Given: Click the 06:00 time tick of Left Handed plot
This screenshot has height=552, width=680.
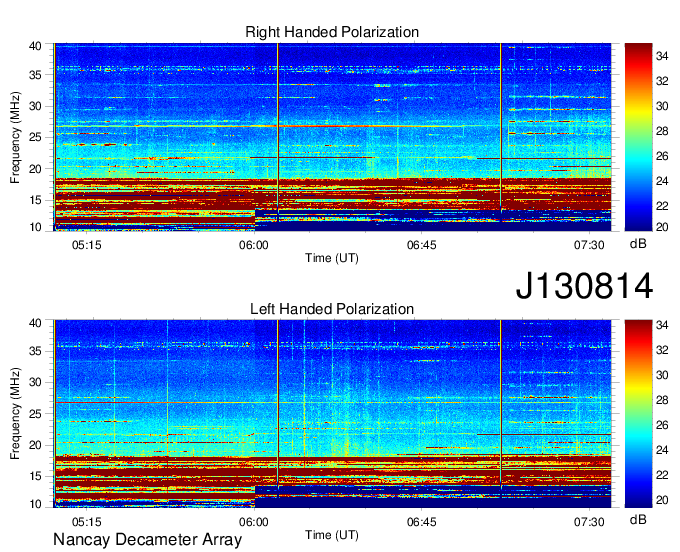Looking at the screenshot, I should (254, 522).
